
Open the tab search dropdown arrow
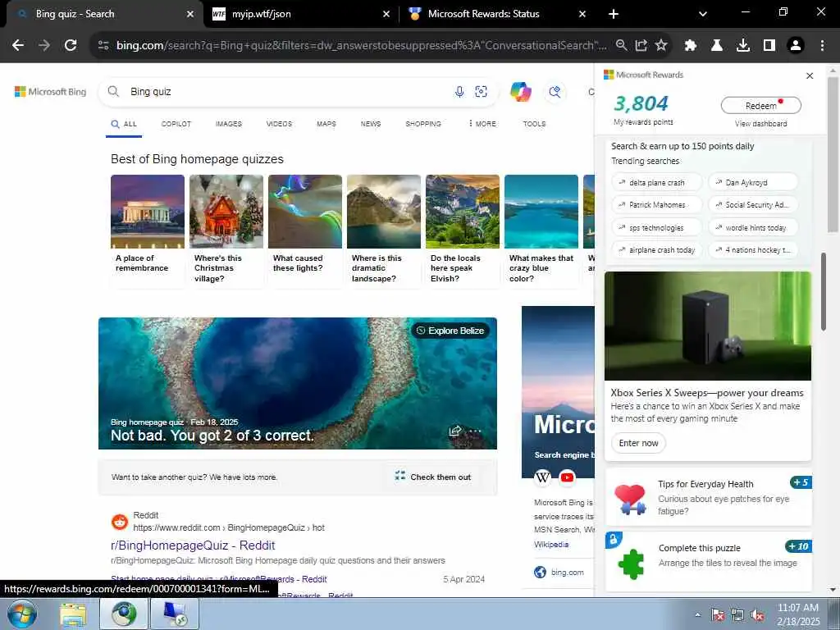point(703,14)
